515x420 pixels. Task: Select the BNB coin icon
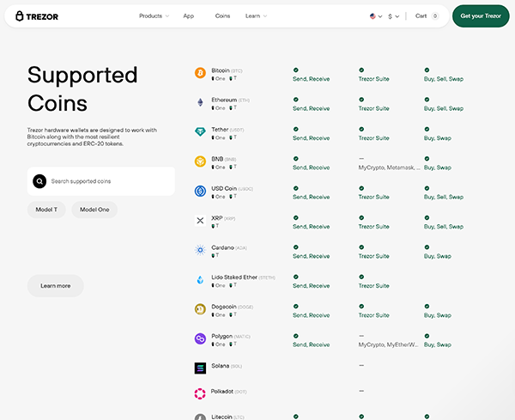tap(200, 161)
